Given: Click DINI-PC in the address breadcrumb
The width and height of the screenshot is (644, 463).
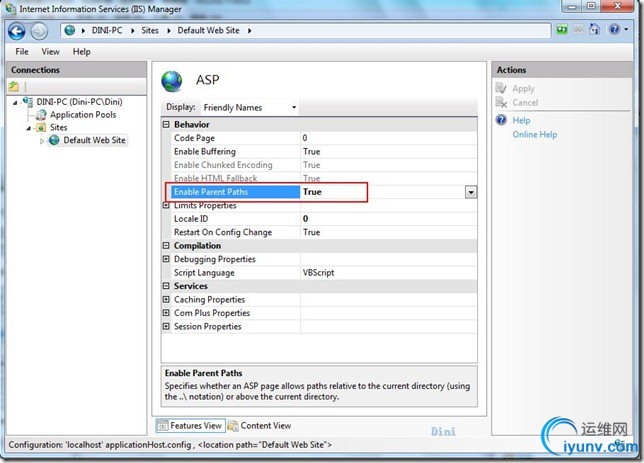Looking at the screenshot, I should (x=107, y=30).
